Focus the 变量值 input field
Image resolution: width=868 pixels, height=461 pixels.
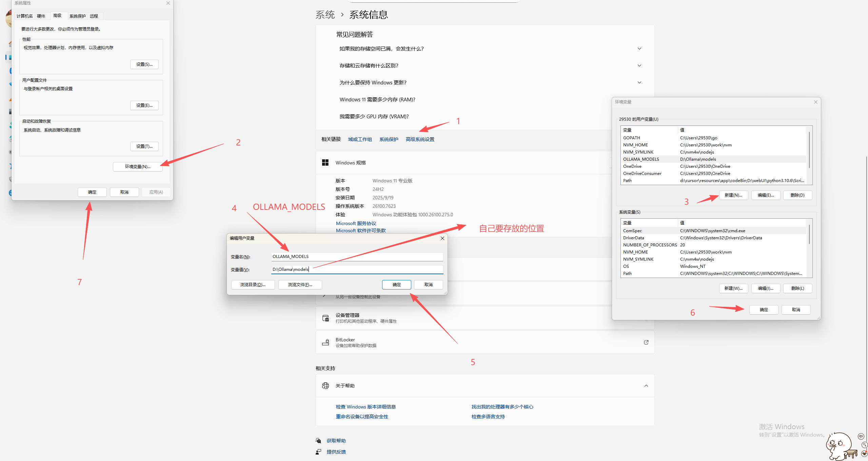357,269
